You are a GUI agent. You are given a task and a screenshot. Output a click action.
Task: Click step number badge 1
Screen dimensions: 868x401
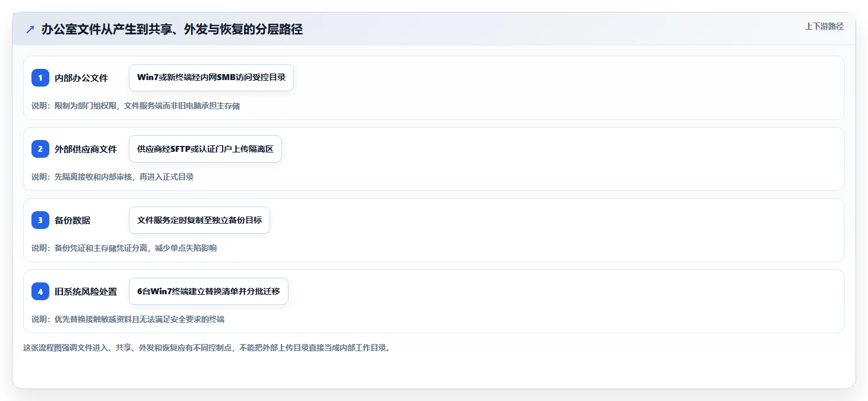pyautogui.click(x=40, y=78)
